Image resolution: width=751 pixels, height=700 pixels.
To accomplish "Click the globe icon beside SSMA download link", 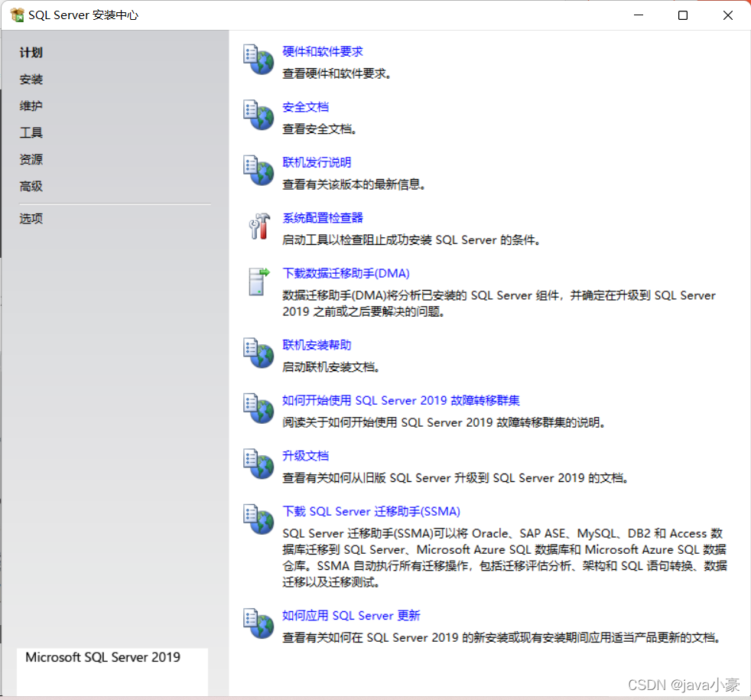I will [x=258, y=519].
